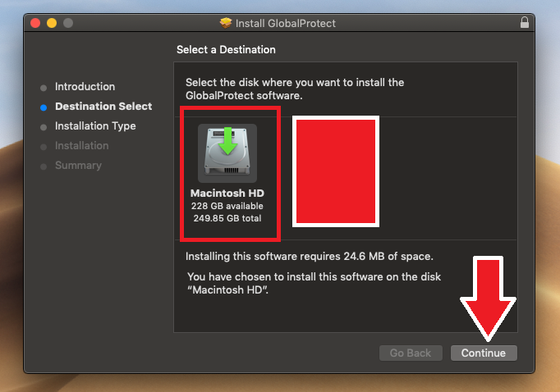Click the "Install GlobalProtect" window title
Image resolution: width=560 pixels, height=392 pixels.
click(286, 23)
